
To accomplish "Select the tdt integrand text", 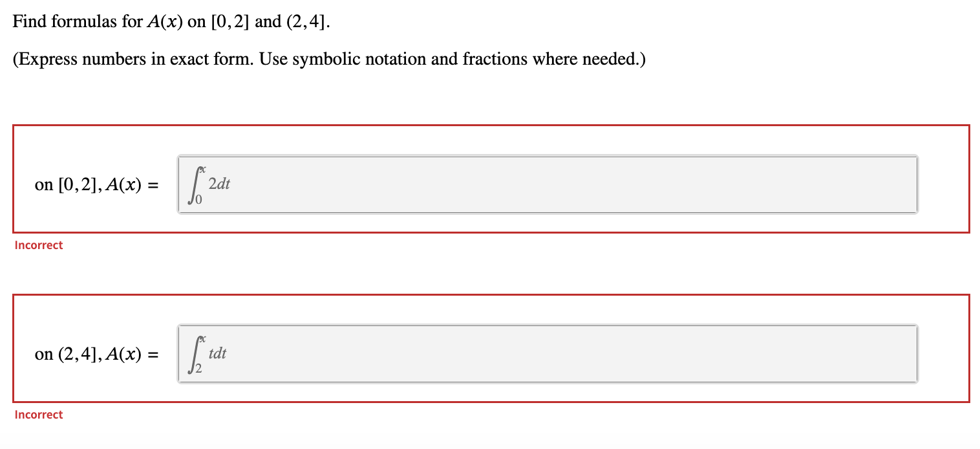I will pyautogui.click(x=218, y=354).
